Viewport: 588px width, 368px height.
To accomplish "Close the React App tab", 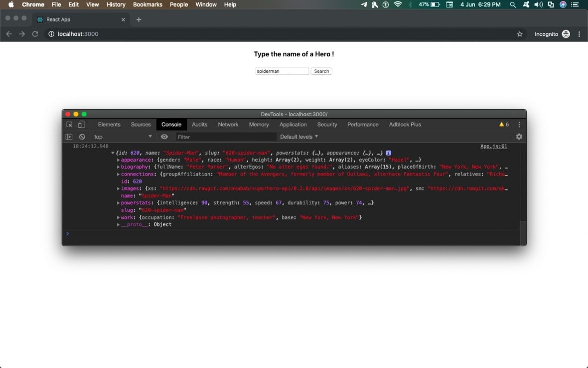I will click(x=124, y=19).
